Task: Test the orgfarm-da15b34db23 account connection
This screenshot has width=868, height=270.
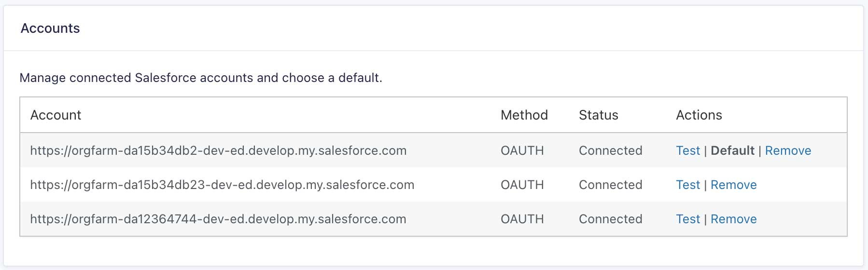Action: pyautogui.click(x=687, y=185)
